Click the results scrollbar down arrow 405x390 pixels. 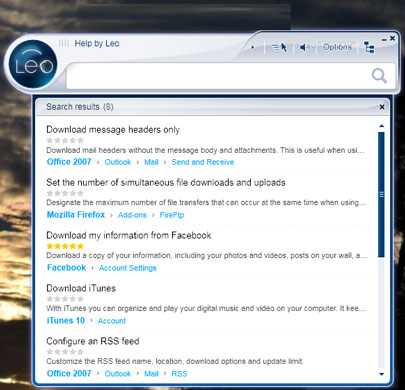coord(382,374)
